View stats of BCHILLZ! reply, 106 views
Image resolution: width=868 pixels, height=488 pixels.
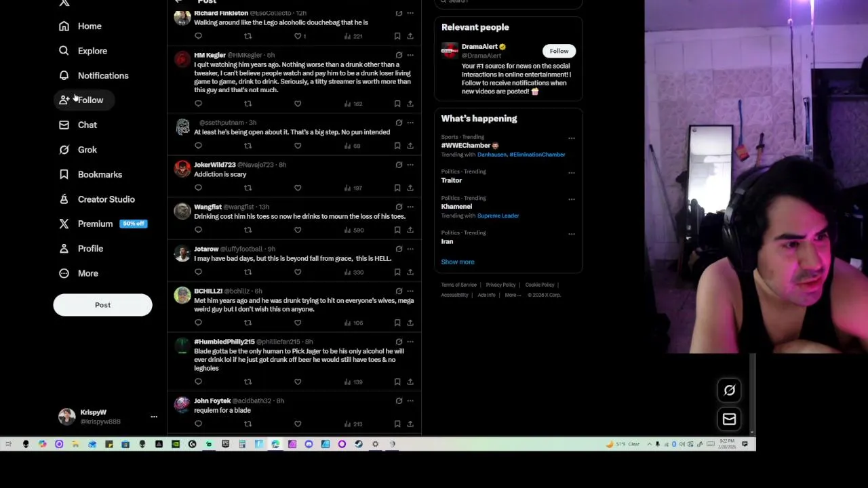(353, 323)
